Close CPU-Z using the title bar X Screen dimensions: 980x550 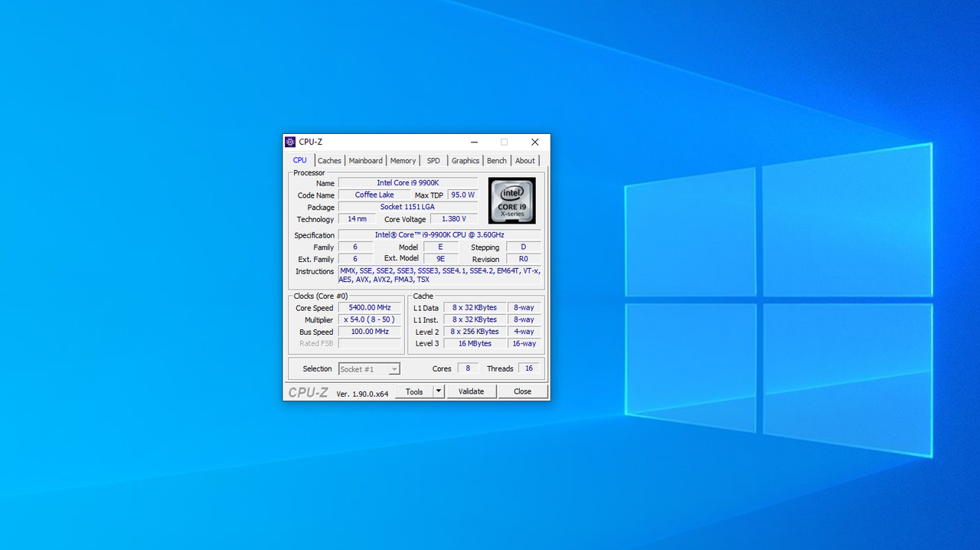tap(535, 142)
